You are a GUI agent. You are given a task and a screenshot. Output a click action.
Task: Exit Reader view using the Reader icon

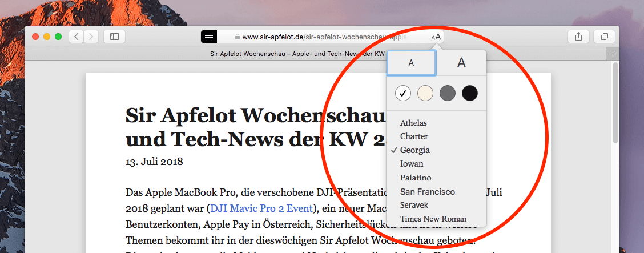[209, 37]
